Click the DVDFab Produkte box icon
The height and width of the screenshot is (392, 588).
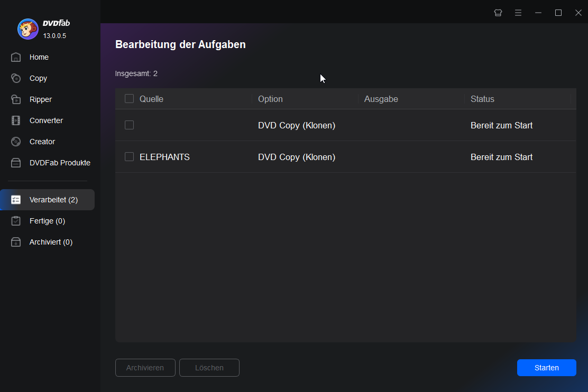[16, 163]
